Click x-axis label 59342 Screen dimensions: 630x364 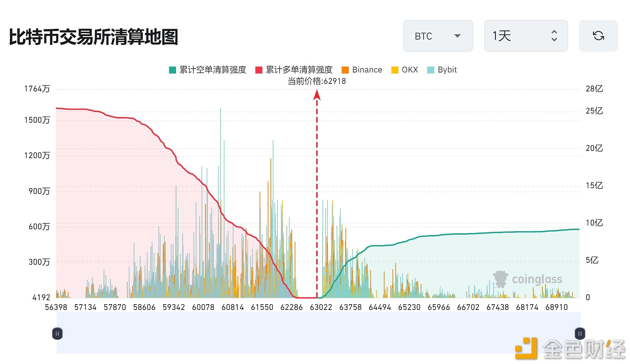[174, 307]
